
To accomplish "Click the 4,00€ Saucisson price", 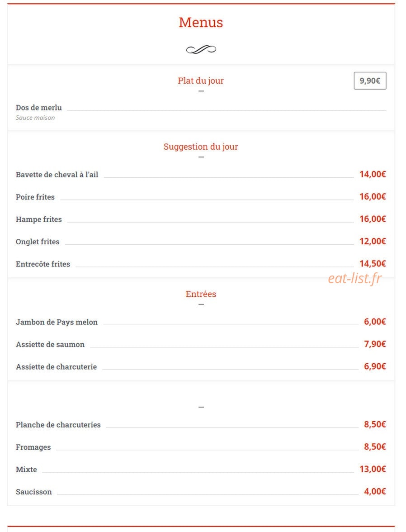I will (375, 491).
